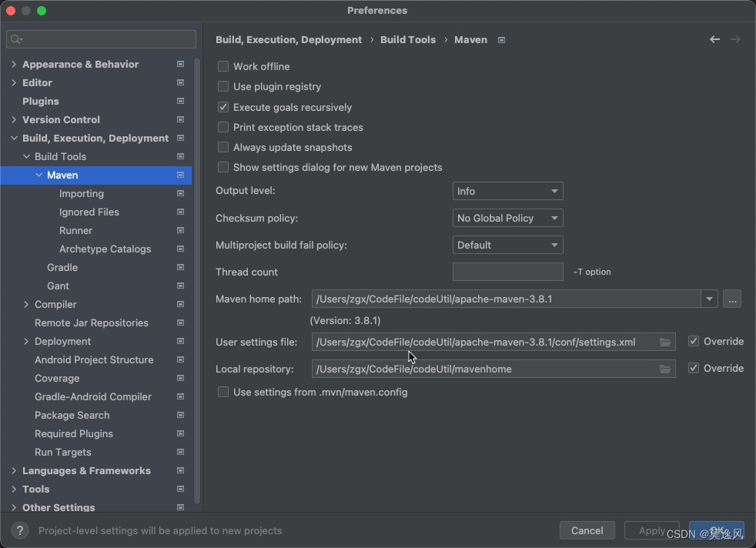The width and height of the screenshot is (756, 548).
Task: Select Importing under Maven
Action: (x=82, y=194)
